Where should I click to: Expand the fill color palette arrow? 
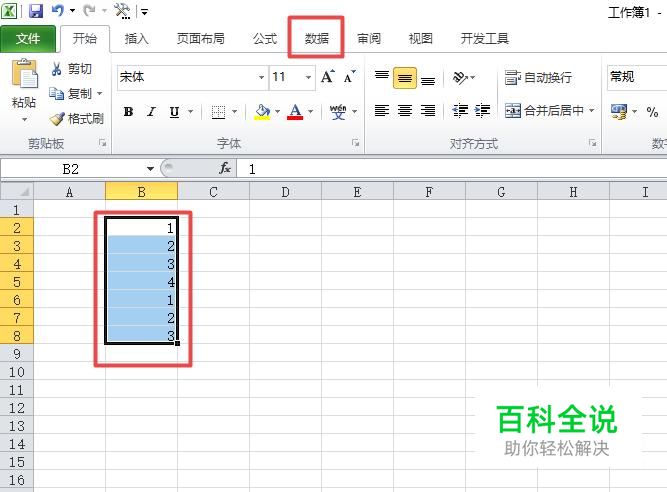[x=277, y=112]
